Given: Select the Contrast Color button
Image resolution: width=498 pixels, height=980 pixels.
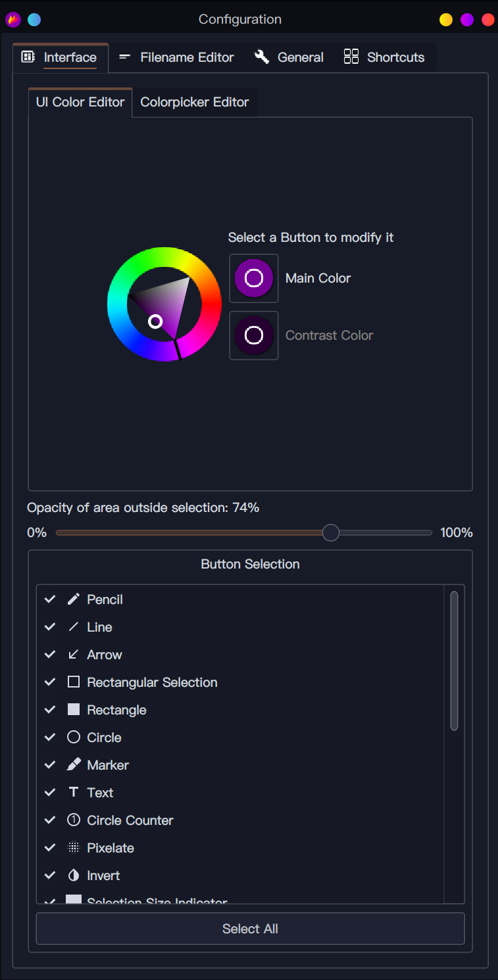Looking at the screenshot, I should (x=254, y=335).
